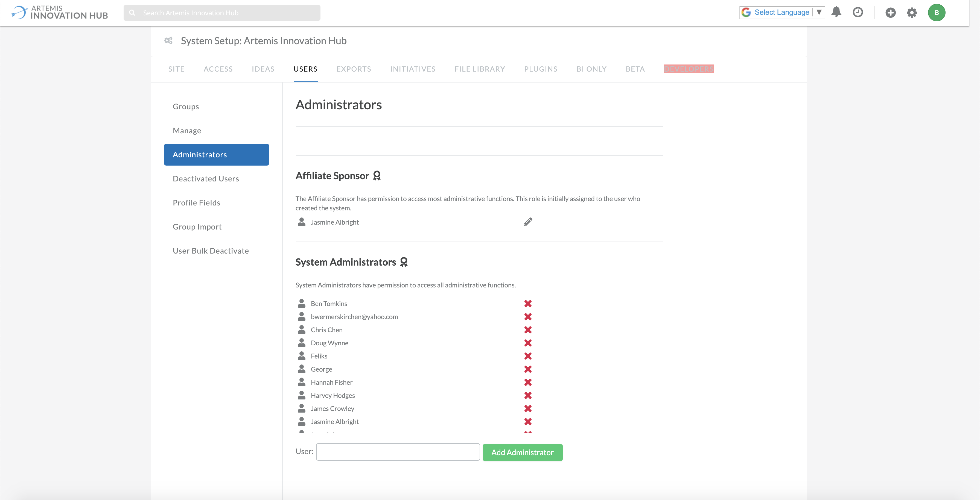Switch to the ACCESS tab
Viewport: 980px width, 500px height.
click(218, 69)
